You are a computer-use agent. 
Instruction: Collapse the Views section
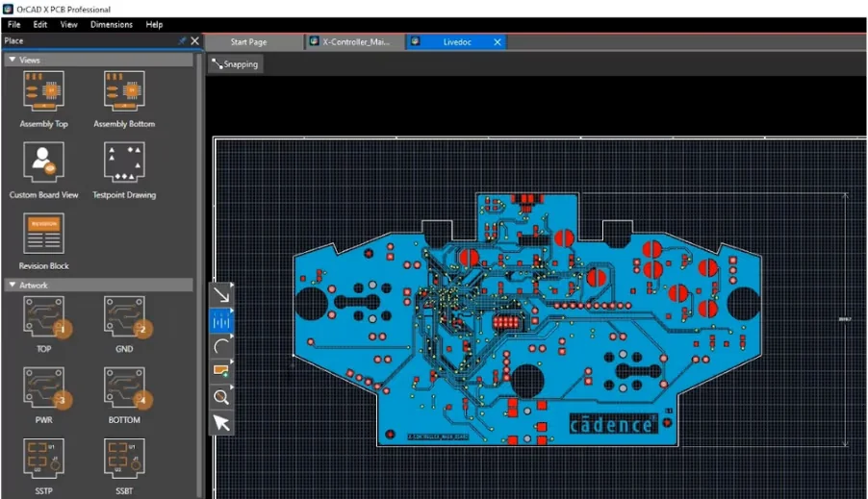(x=13, y=60)
